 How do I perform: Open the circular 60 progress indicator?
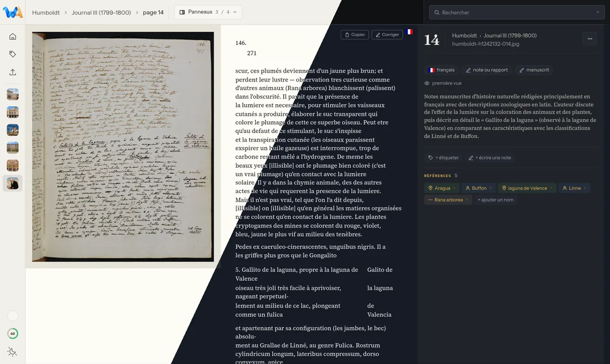click(12, 334)
